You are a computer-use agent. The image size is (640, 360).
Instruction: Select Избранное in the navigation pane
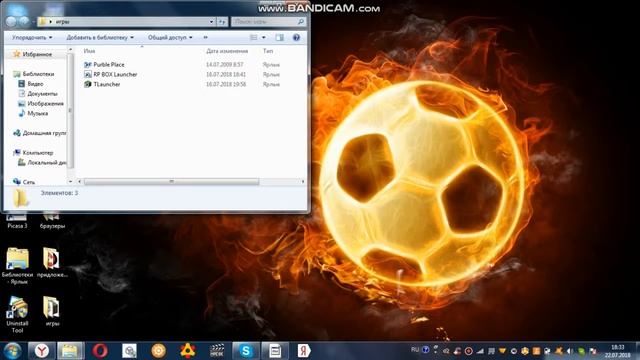(x=33, y=54)
